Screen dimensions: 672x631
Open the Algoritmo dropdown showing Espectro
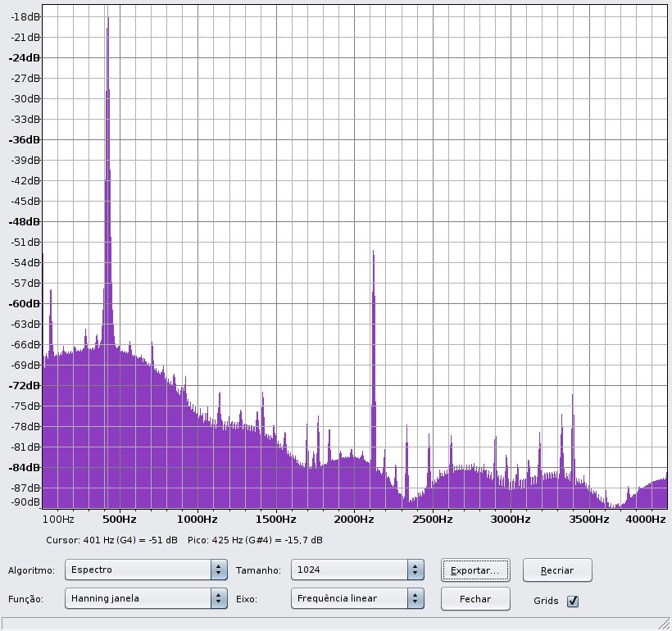point(147,570)
